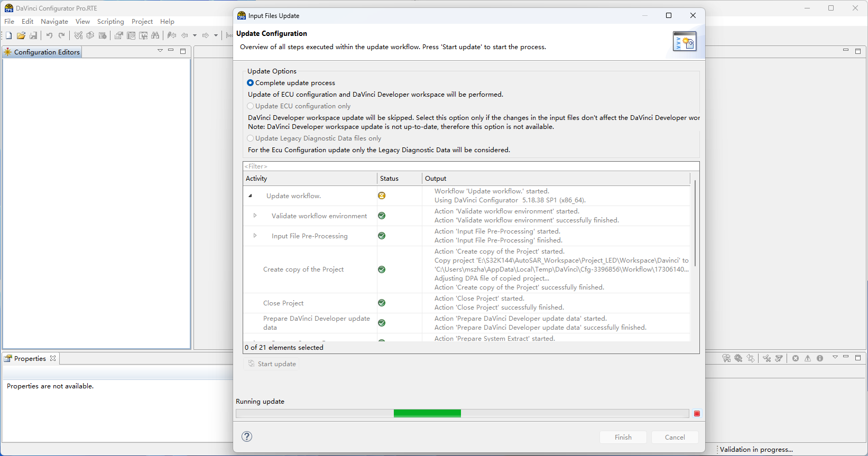
Task: Click the green check for Close Project
Action: [382, 303]
